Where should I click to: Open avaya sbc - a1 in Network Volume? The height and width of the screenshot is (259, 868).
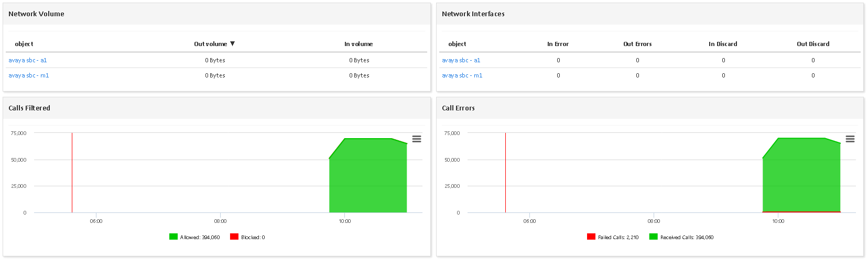tap(28, 60)
